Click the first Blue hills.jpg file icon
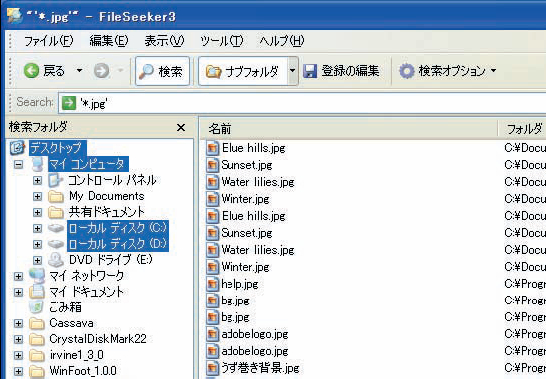546x379 pixels. click(x=212, y=148)
